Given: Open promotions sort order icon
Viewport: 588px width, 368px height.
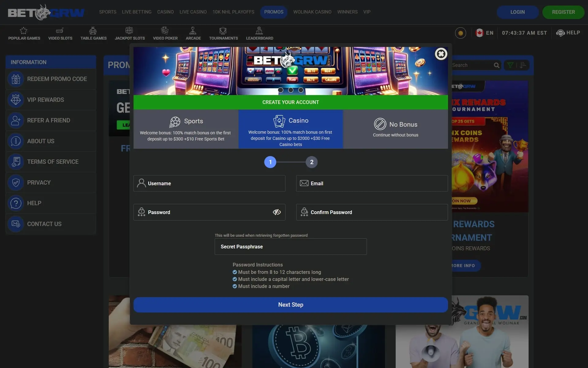Looking at the screenshot, I should [x=523, y=65].
